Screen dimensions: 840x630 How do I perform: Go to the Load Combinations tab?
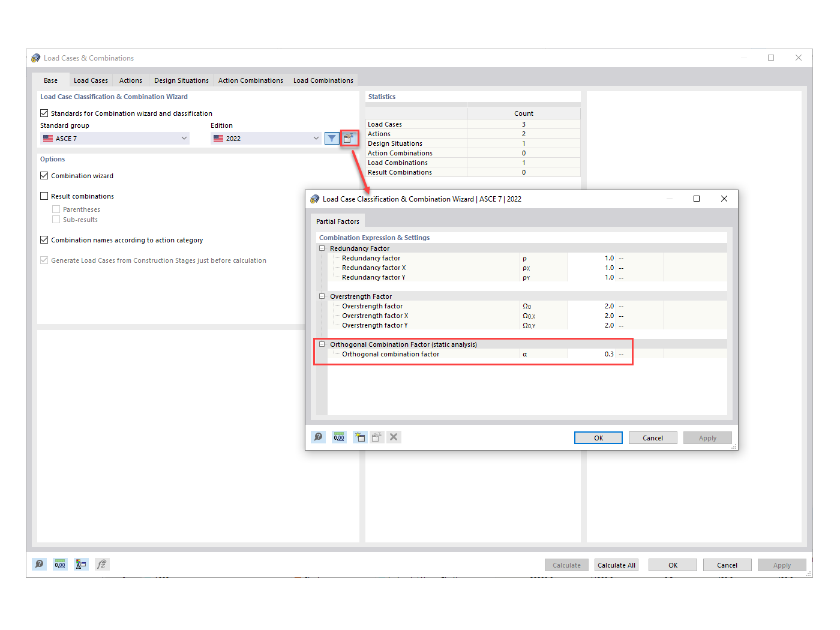pyautogui.click(x=323, y=80)
